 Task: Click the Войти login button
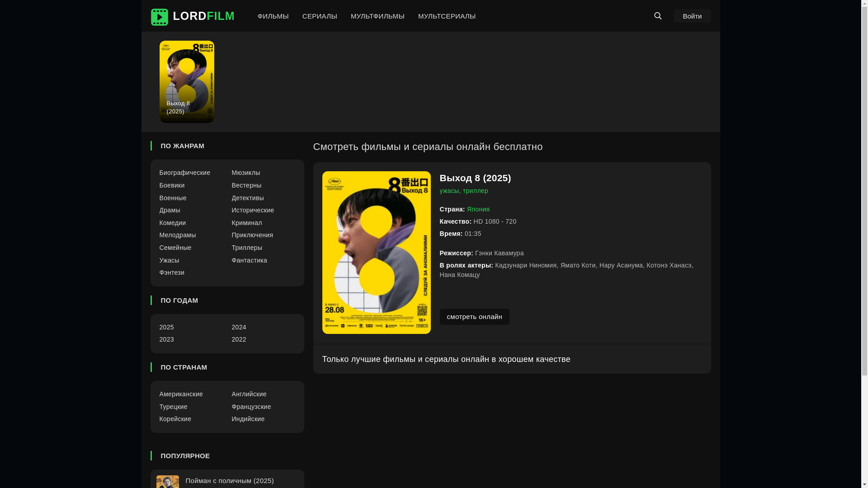(692, 16)
